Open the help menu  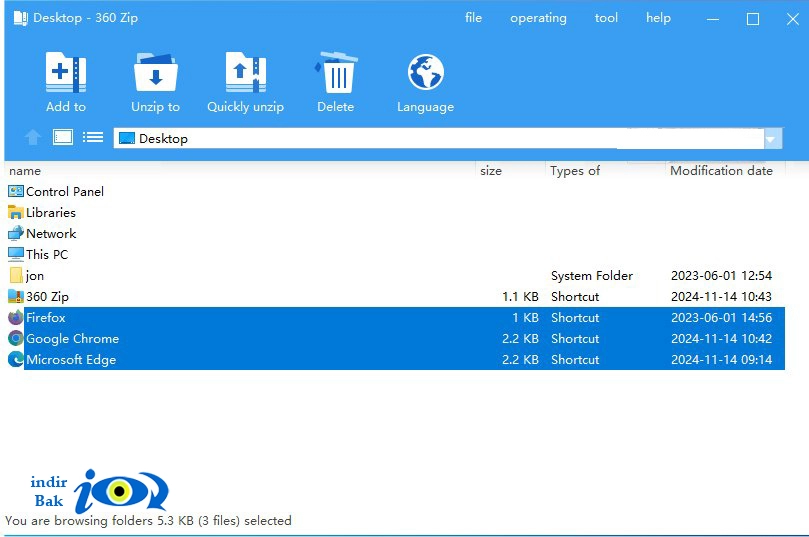pos(658,18)
